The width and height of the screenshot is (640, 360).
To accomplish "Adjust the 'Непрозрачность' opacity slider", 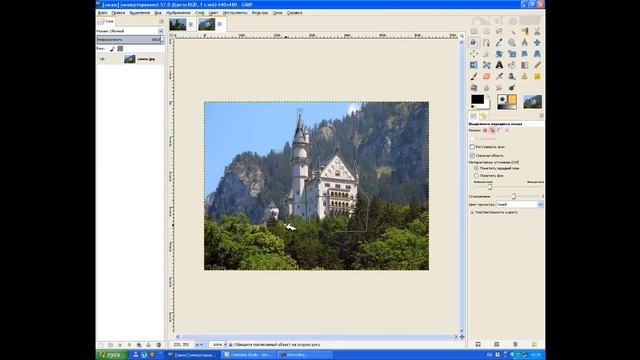I will pyautogui.click(x=130, y=40).
